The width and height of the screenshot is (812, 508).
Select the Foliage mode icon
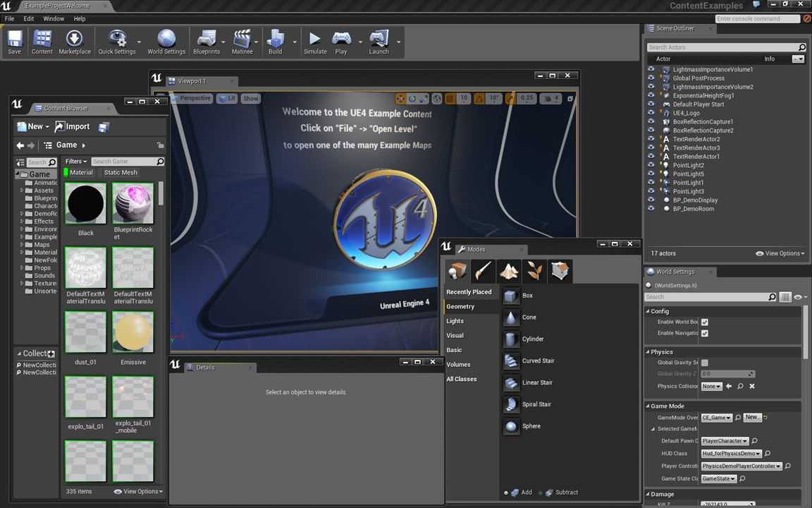pos(534,271)
